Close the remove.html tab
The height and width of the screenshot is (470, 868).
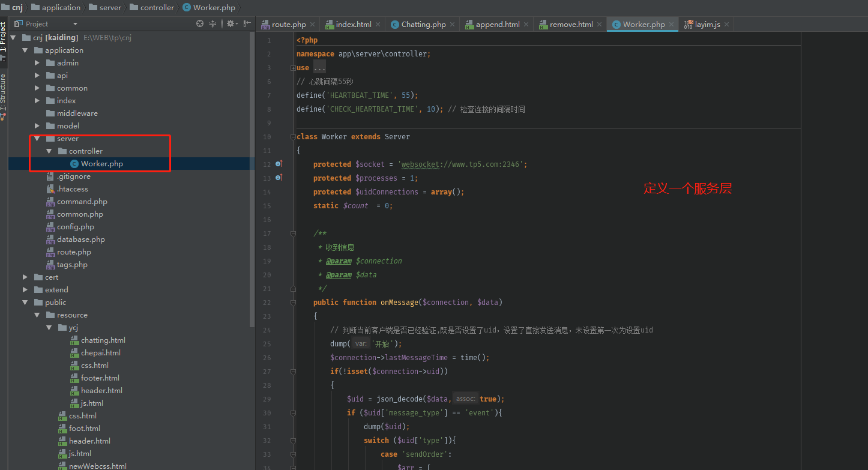click(x=600, y=25)
